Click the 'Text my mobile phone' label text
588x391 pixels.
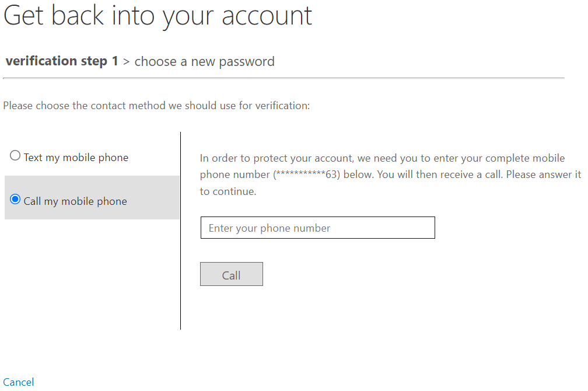click(x=76, y=158)
